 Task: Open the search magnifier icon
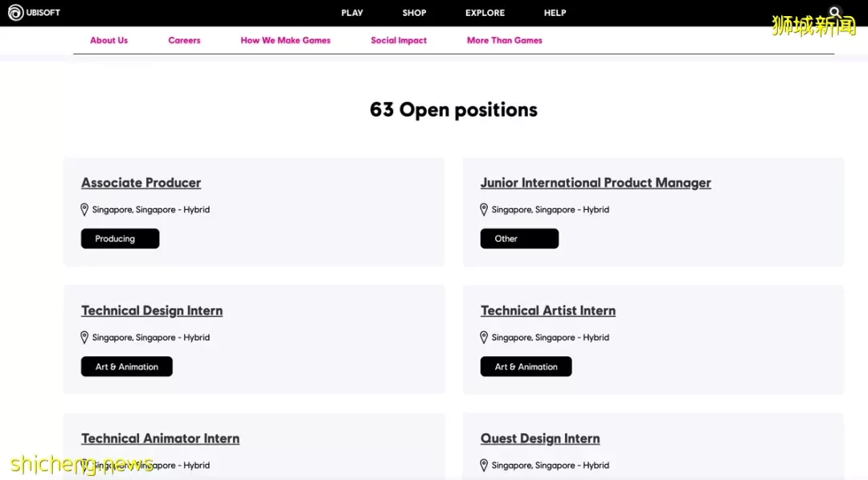point(835,12)
